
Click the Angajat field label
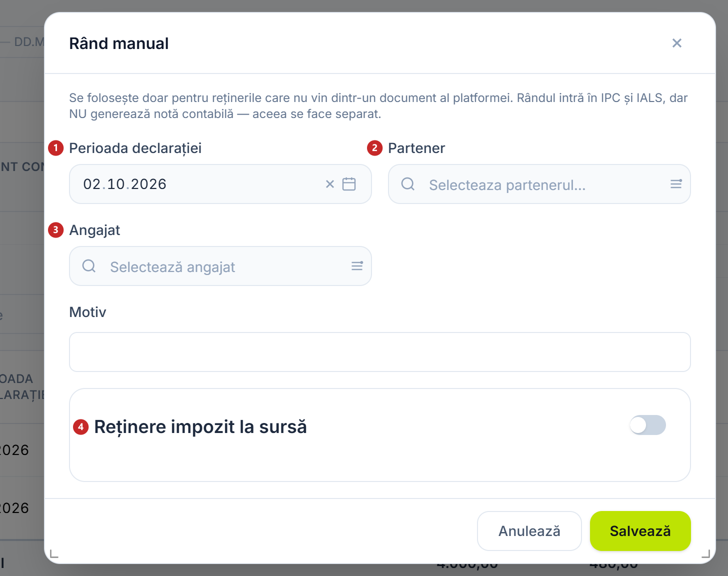pyautogui.click(x=94, y=230)
